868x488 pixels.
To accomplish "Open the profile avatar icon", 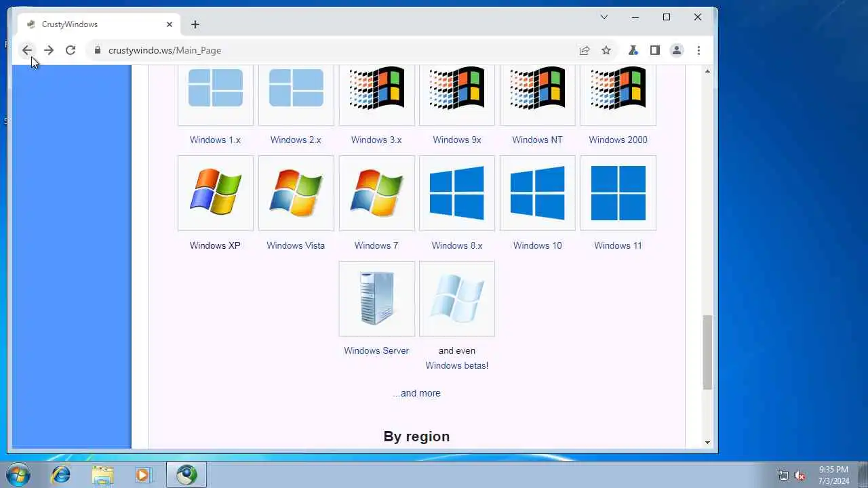I will 677,50.
